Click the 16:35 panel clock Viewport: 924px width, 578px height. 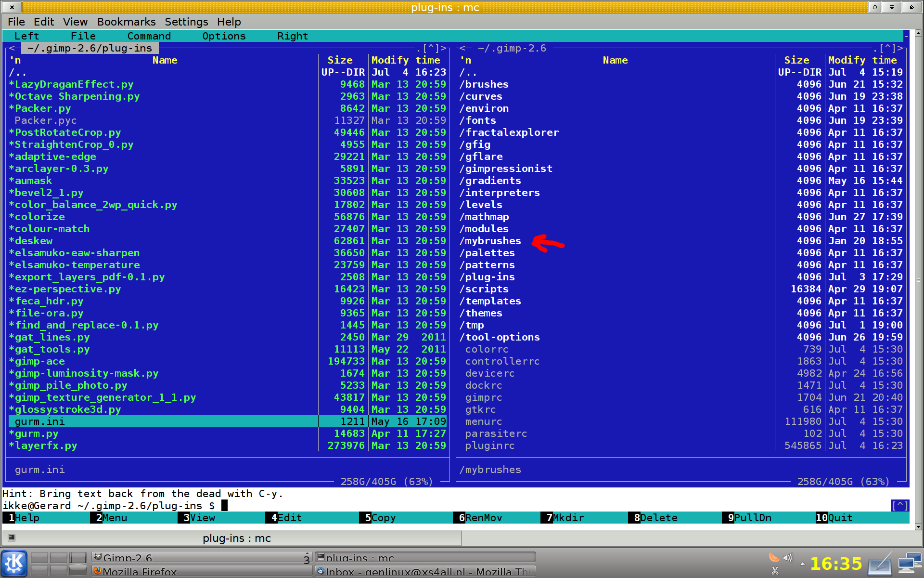[x=836, y=564]
